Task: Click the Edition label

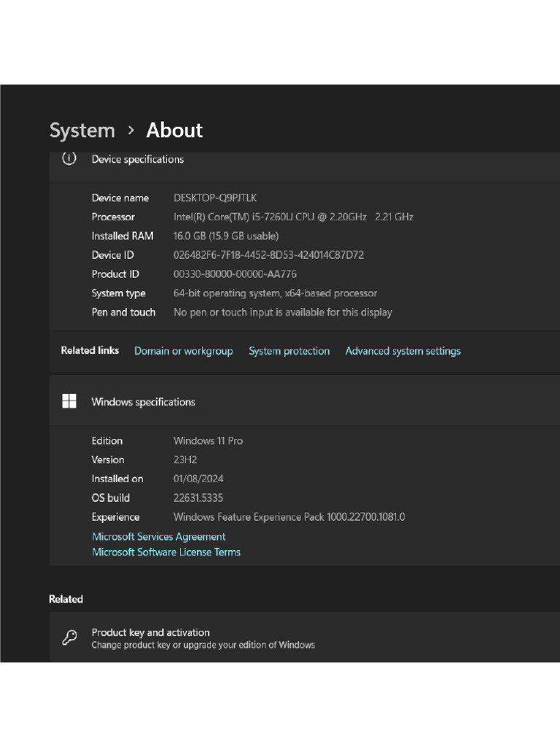Action: pos(106,441)
